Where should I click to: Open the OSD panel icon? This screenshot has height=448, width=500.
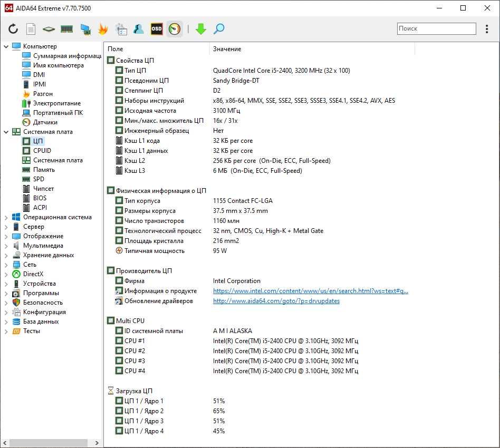(x=157, y=29)
